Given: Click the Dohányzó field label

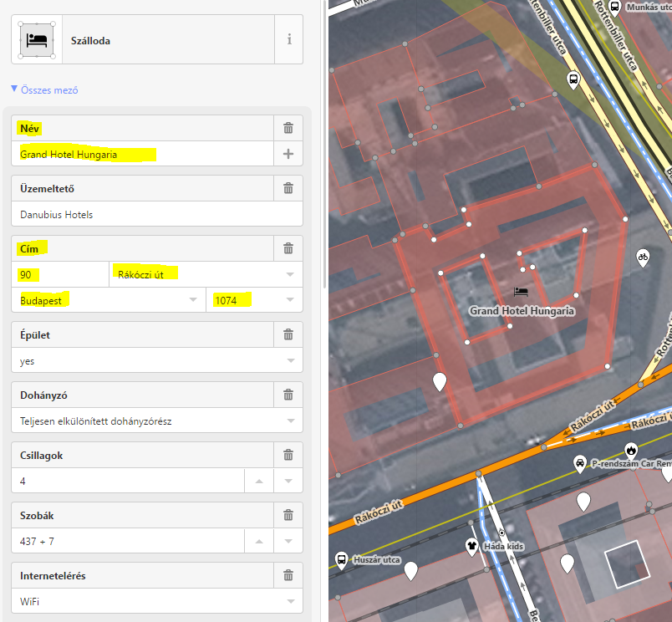Looking at the screenshot, I should point(43,395).
